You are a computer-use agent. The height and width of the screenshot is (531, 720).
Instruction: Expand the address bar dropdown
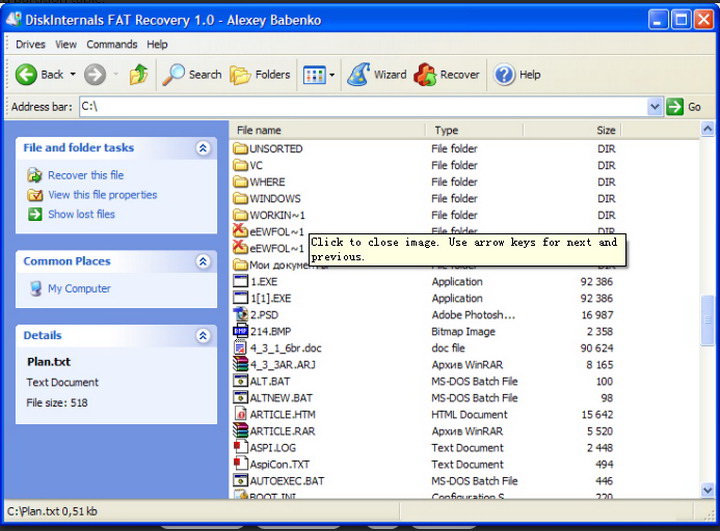pos(655,106)
